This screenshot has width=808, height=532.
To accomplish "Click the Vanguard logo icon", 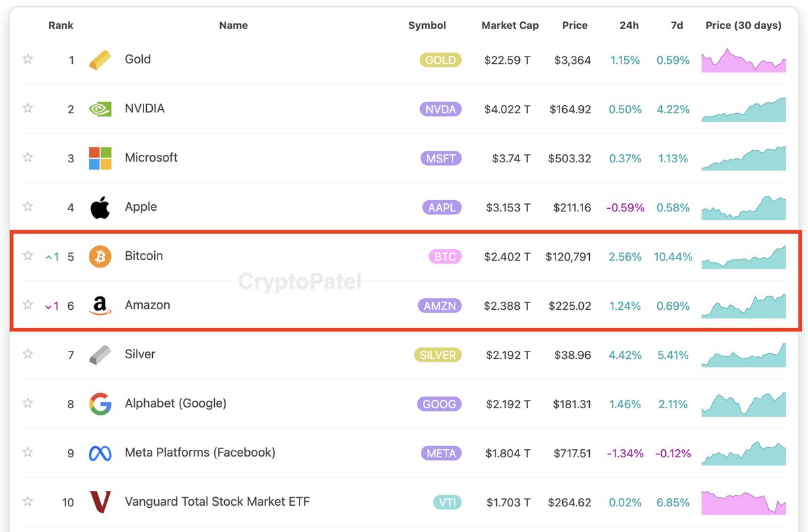I will (100, 502).
